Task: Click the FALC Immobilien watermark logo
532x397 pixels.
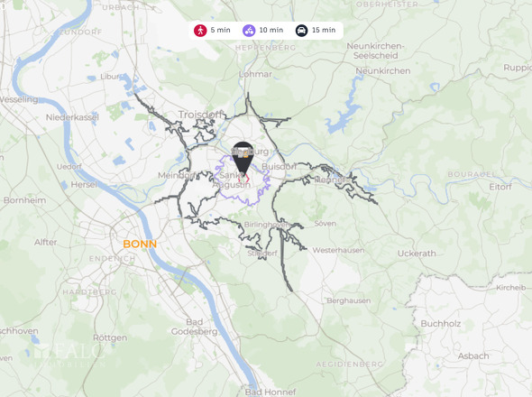Action: (x=69, y=355)
